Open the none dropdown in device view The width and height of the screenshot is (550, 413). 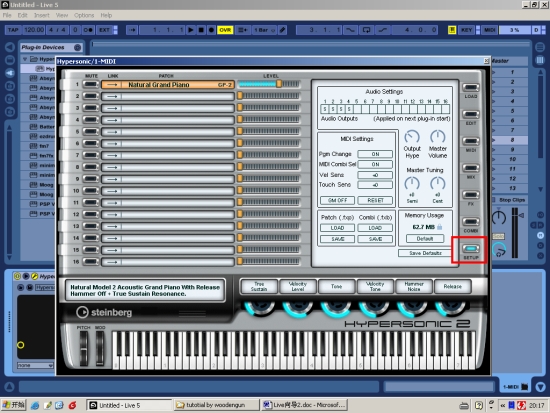click(x=35, y=365)
